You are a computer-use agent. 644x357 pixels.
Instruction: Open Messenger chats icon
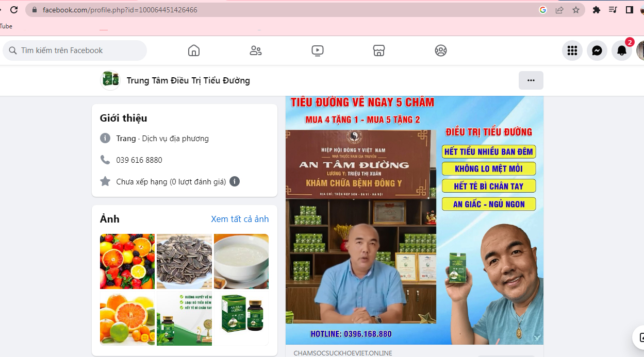(x=597, y=50)
